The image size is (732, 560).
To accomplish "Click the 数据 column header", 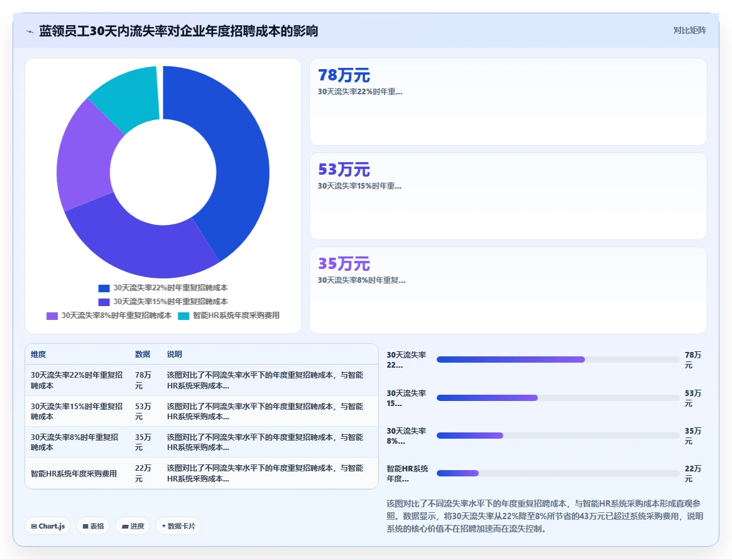I will (x=143, y=354).
